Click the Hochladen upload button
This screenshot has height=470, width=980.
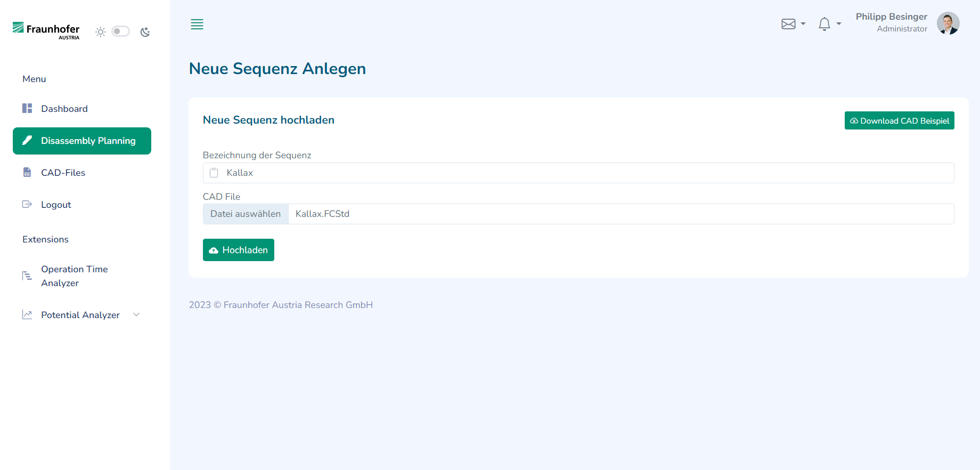click(239, 250)
